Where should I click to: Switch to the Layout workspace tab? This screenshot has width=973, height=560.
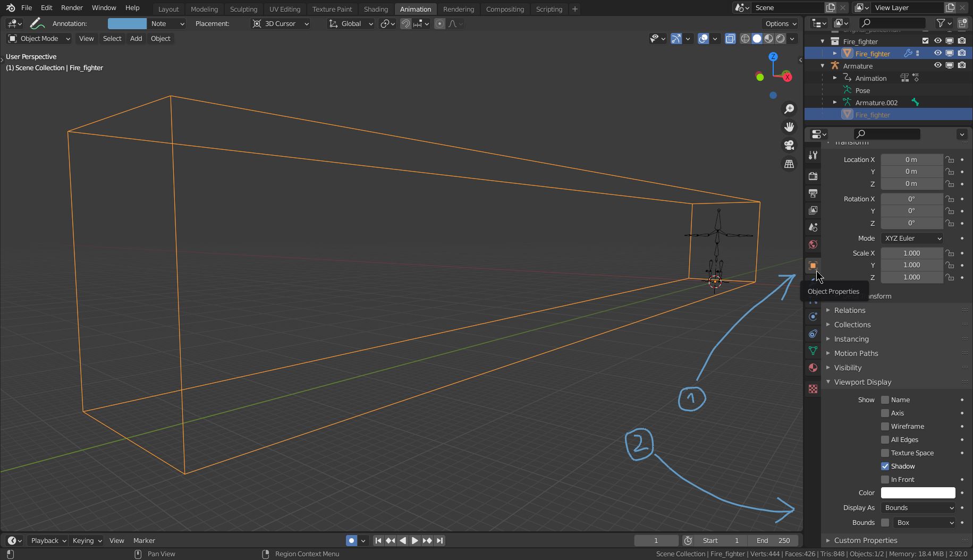tap(168, 9)
